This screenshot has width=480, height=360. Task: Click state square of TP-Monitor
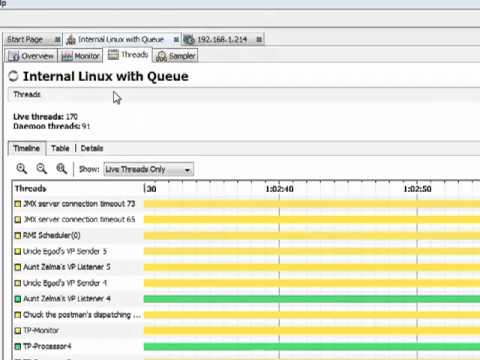(18, 331)
